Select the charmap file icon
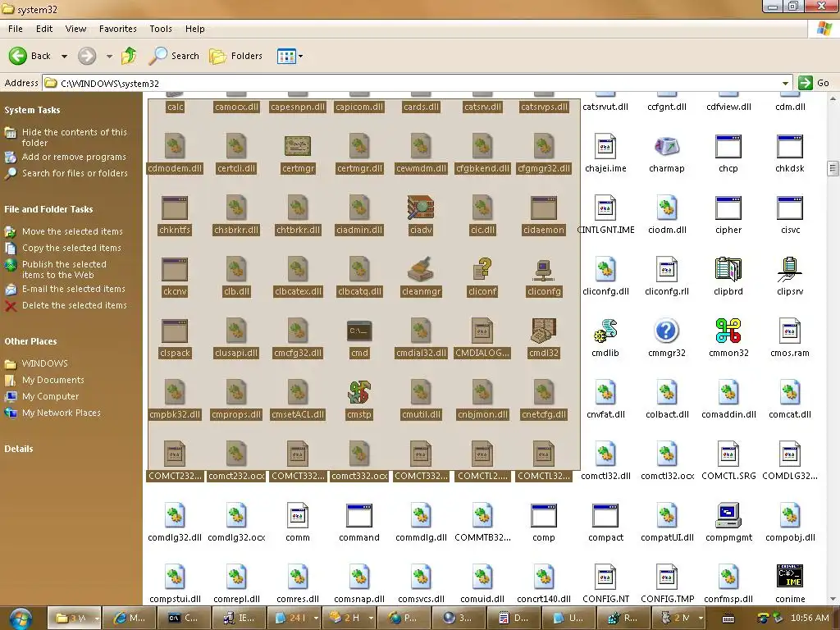 (667, 146)
